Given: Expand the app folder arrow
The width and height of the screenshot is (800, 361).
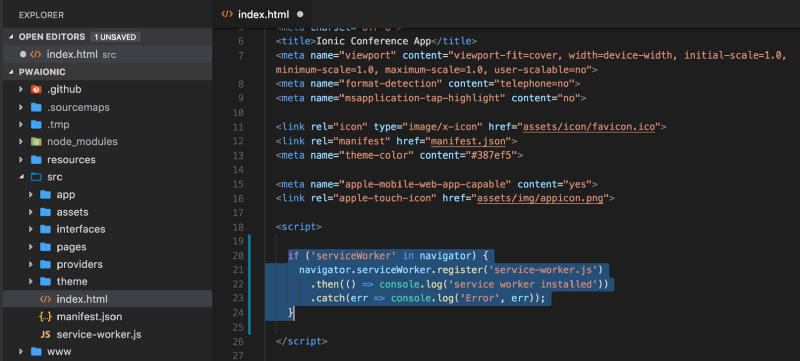Looking at the screenshot, I should pyautogui.click(x=31, y=195).
